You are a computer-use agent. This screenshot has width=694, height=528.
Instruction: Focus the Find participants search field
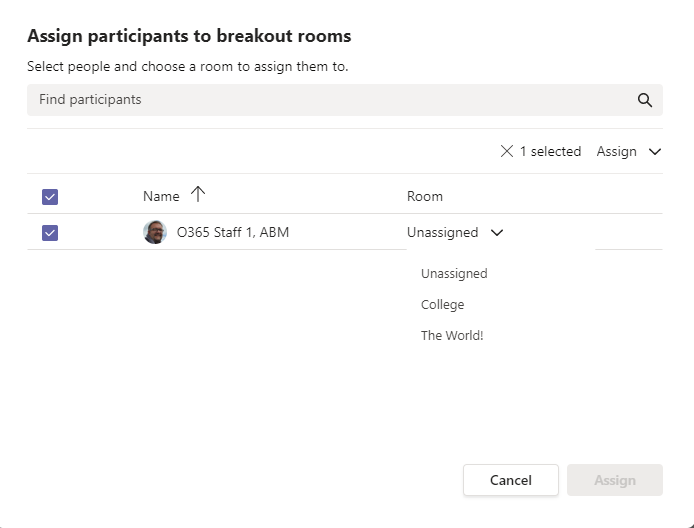pos(330,100)
